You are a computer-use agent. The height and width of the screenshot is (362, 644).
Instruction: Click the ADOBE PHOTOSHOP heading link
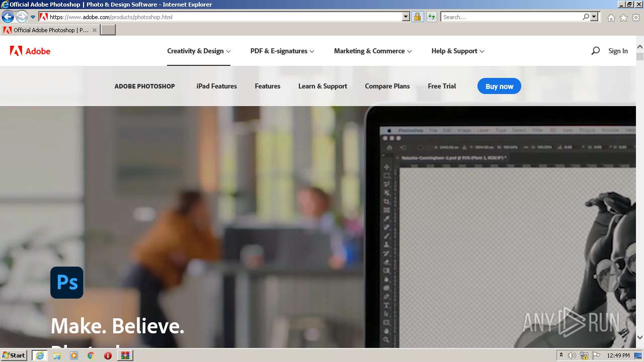click(x=144, y=86)
